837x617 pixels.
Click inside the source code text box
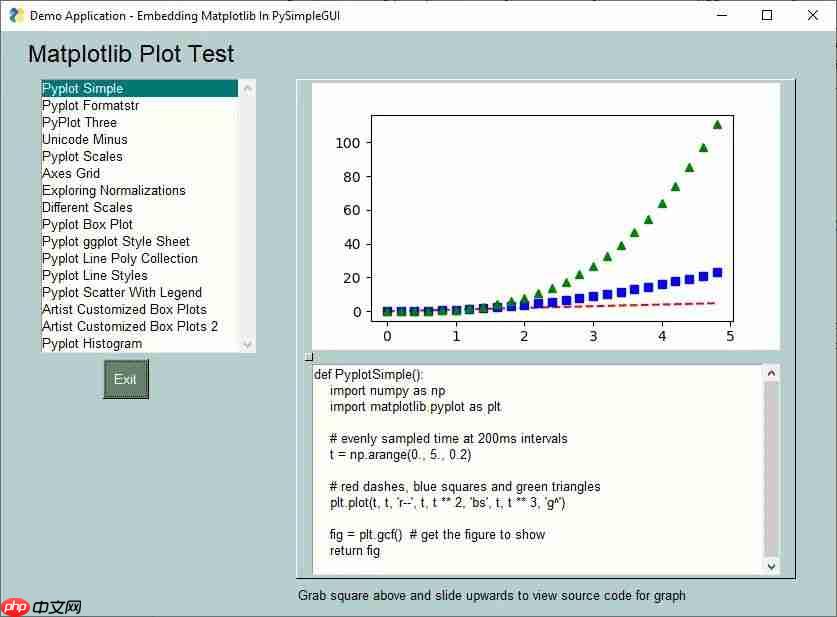538,470
